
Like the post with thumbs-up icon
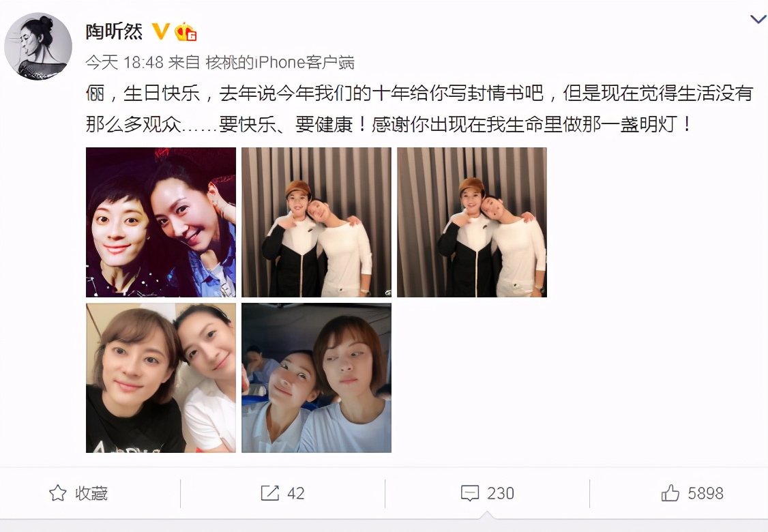670,493
